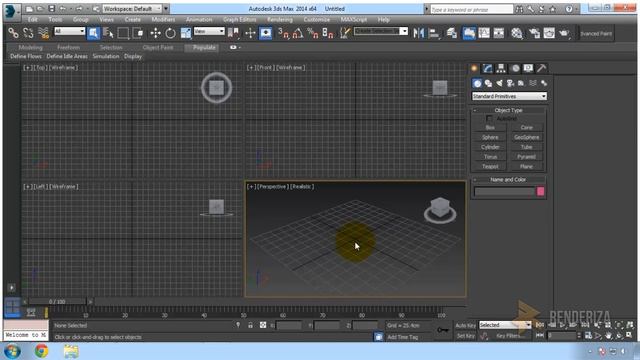Viewport: 640px width, 360px height.
Task: Open the Motion tab in command panel
Action: (515, 68)
